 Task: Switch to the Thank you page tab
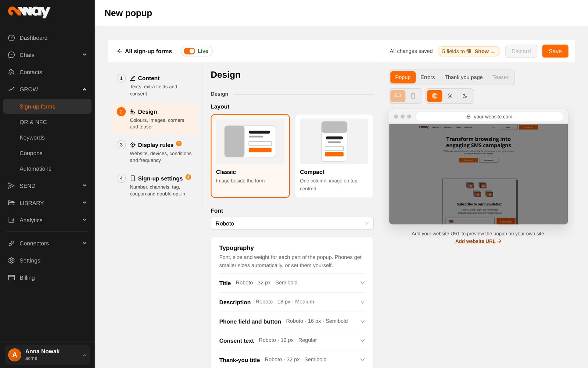pyautogui.click(x=463, y=77)
